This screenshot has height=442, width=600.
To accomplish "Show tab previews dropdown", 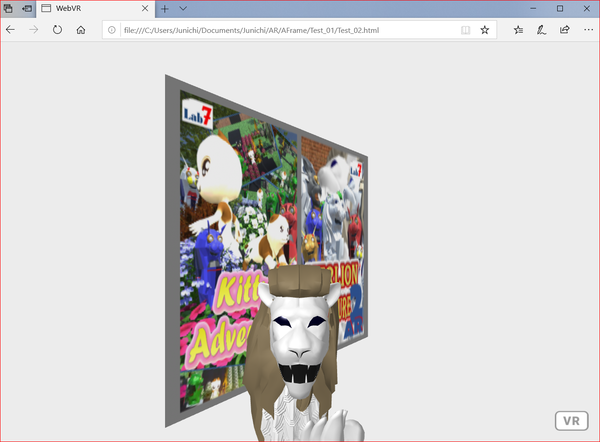I will tap(183, 8).
